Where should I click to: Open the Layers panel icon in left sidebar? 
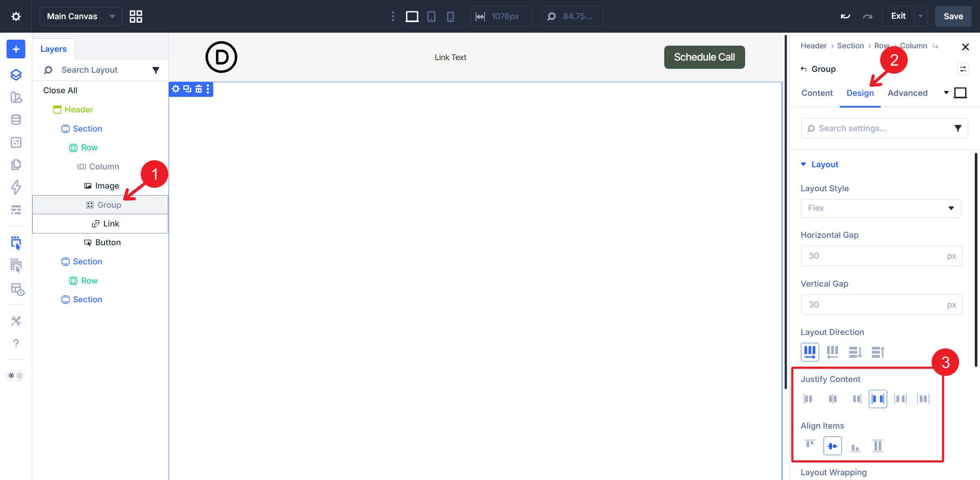coord(16,74)
